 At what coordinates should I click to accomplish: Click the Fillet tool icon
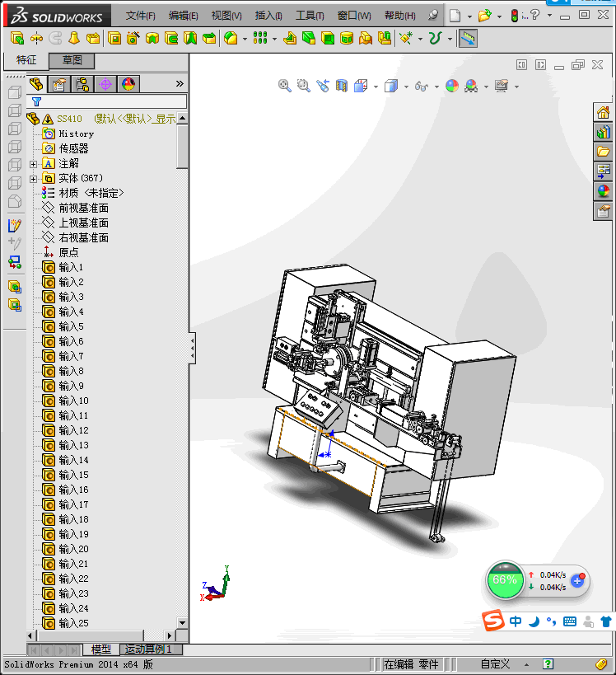pyautogui.click(x=231, y=38)
